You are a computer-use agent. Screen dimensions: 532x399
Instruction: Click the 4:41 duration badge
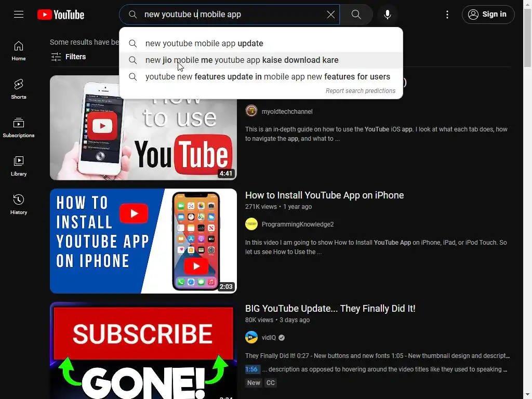pyautogui.click(x=226, y=174)
